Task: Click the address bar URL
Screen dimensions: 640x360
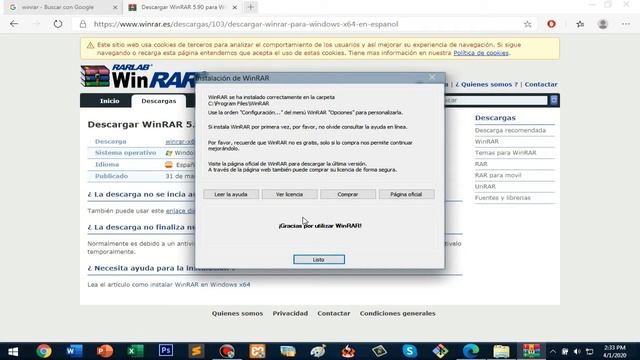Action: click(246, 24)
